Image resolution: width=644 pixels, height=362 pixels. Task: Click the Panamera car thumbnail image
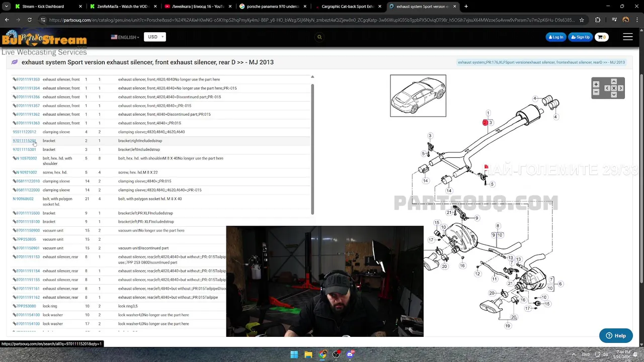point(418,96)
